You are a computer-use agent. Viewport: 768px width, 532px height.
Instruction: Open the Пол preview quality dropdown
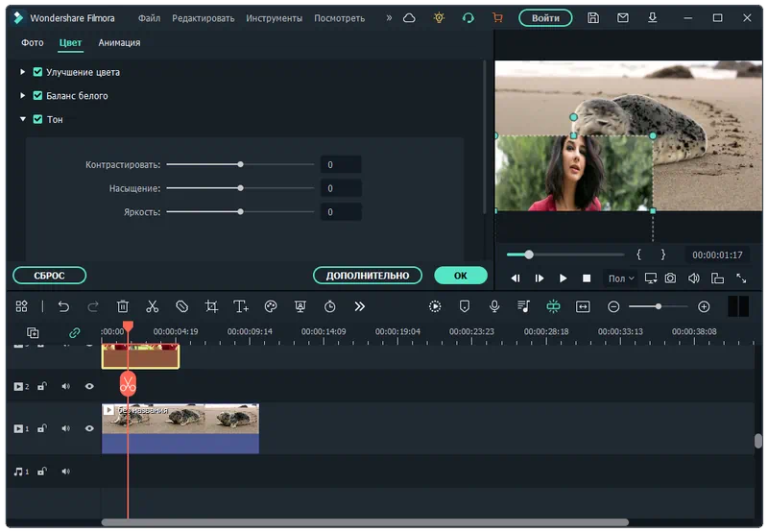[x=620, y=278]
